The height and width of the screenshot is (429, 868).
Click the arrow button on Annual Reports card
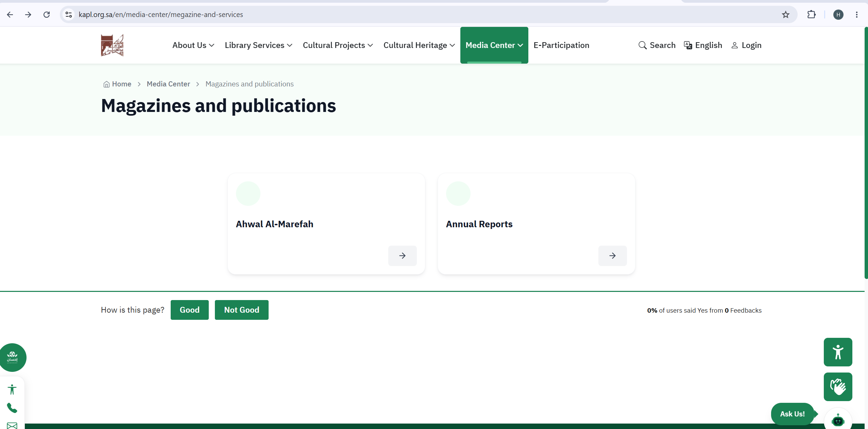coord(612,255)
